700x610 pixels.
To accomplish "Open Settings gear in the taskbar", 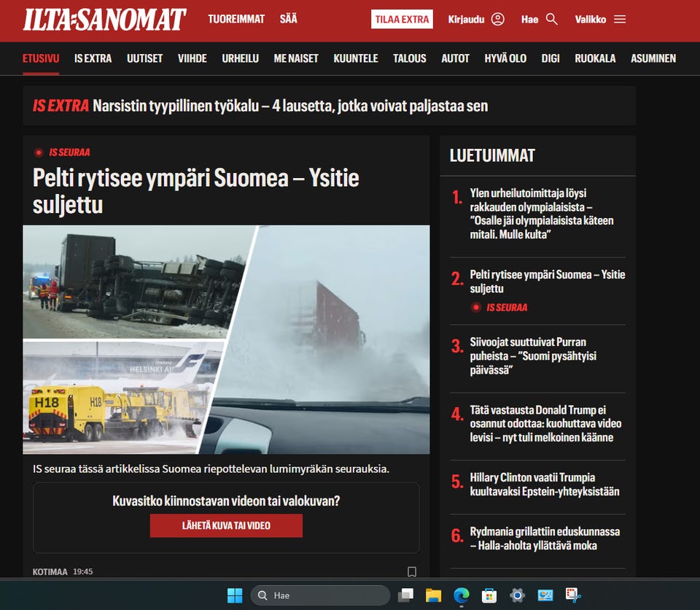I will 517,595.
